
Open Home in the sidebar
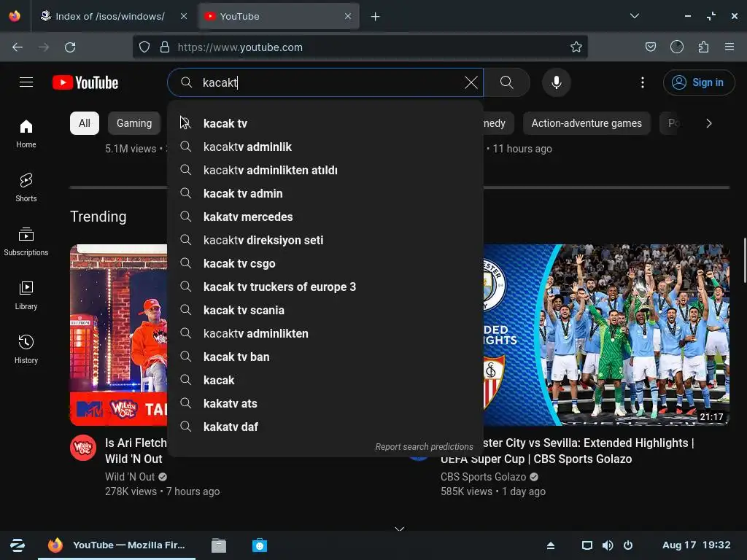pos(26,134)
